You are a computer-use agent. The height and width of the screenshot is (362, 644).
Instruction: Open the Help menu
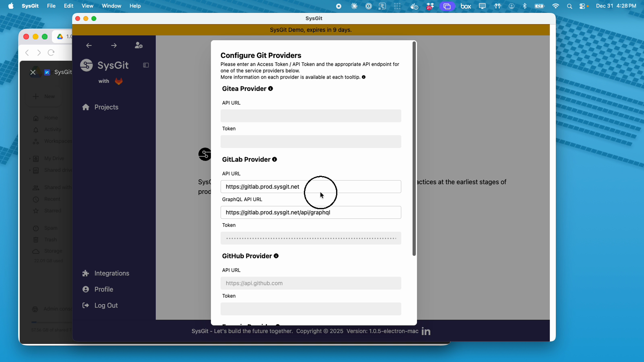[135, 6]
